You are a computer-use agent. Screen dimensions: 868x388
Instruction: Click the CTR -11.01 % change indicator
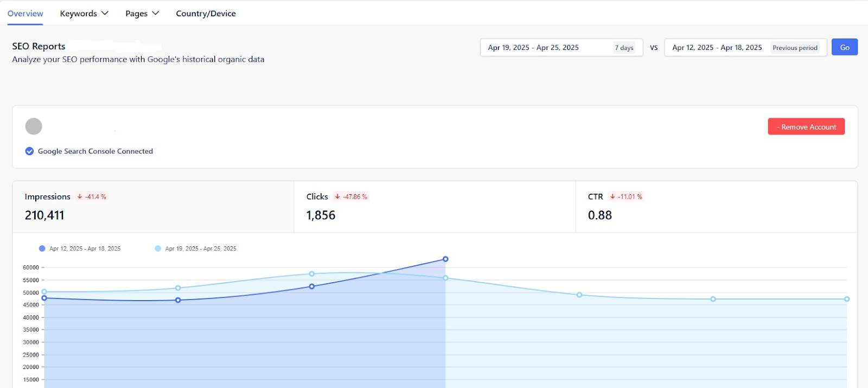coord(626,197)
